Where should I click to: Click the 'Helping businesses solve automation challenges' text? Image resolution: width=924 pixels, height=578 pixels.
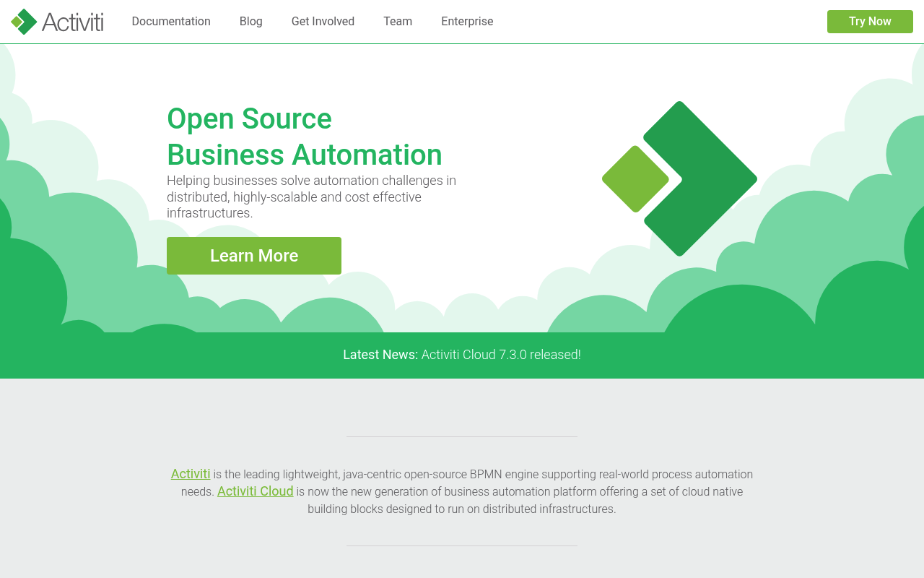tap(311, 197)
